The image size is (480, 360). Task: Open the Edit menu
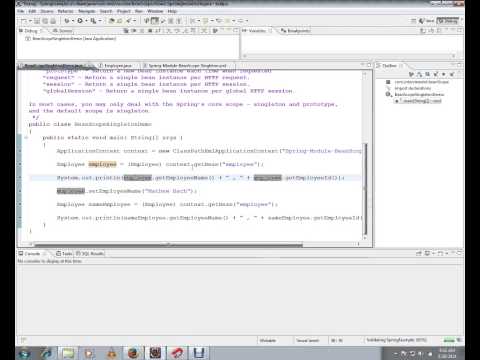point(32,11)
